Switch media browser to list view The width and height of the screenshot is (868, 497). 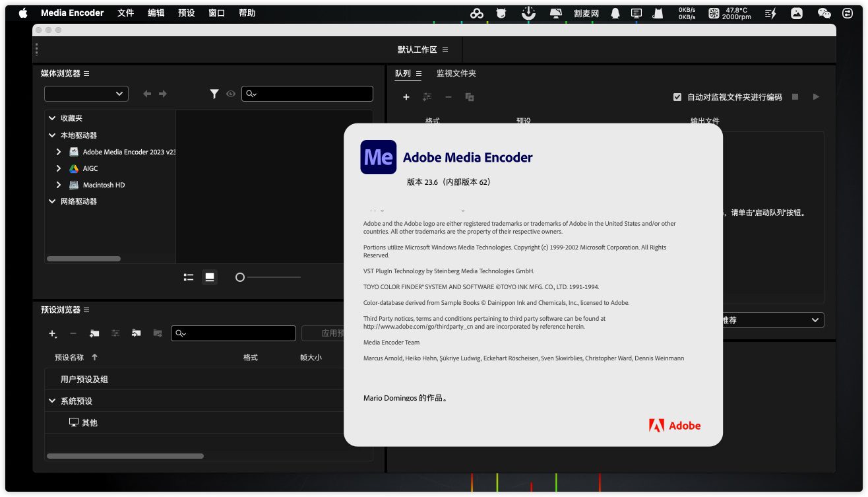click(x=189, y=277)
